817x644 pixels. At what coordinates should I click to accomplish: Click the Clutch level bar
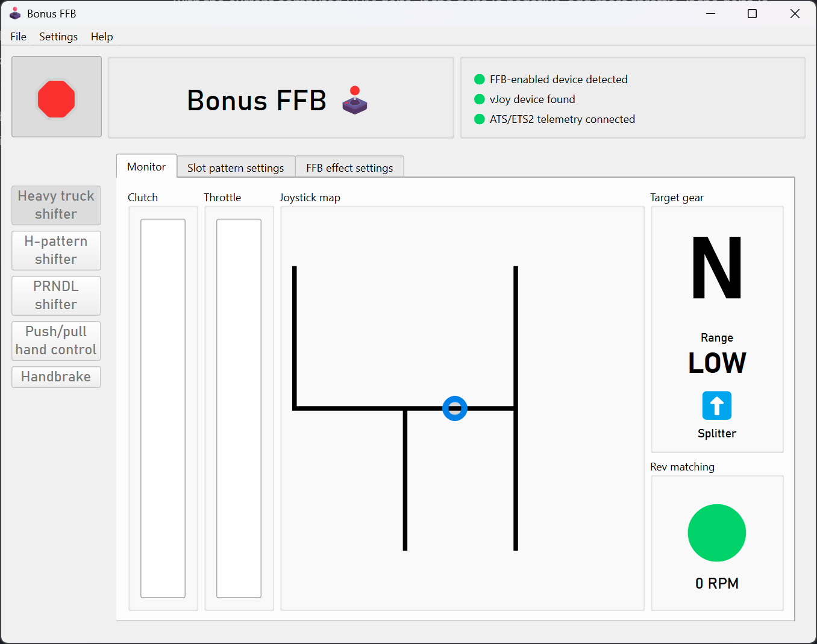(x=163, y=408)
